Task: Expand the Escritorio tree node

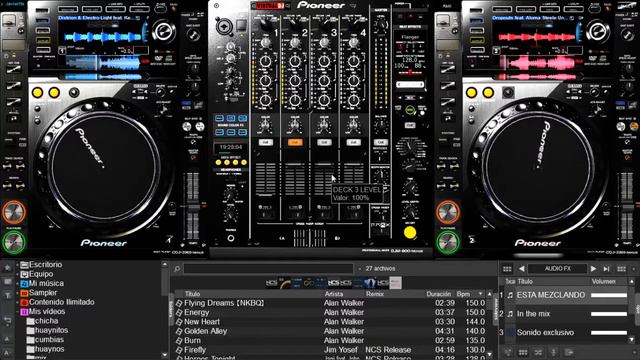Action: pyautogui.click(x=18, y=265)
